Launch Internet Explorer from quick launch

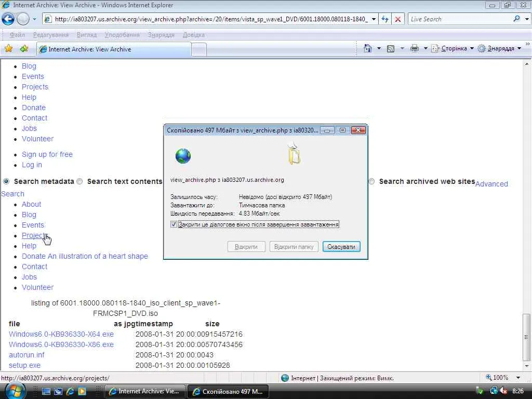[70, 391]
